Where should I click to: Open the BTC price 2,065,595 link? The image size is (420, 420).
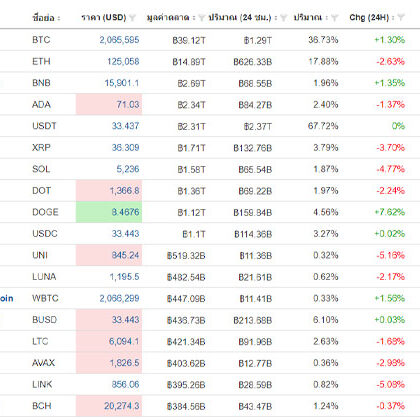click(x=119, y=40)
